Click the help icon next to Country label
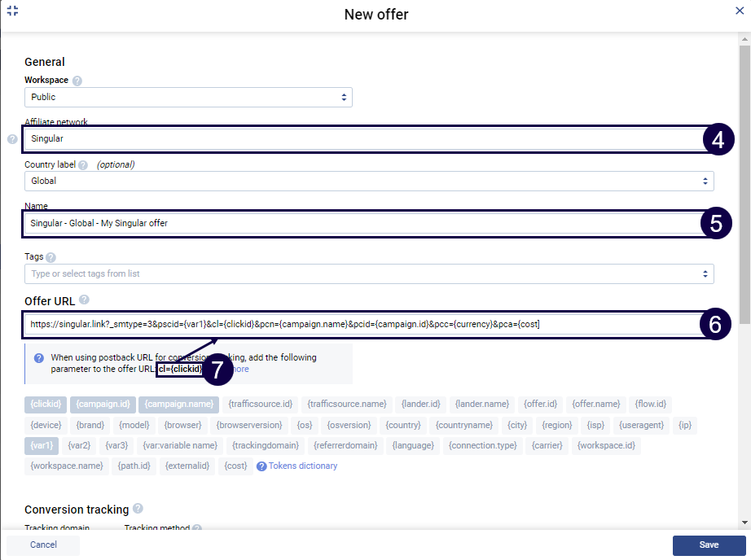 [83, 165]
